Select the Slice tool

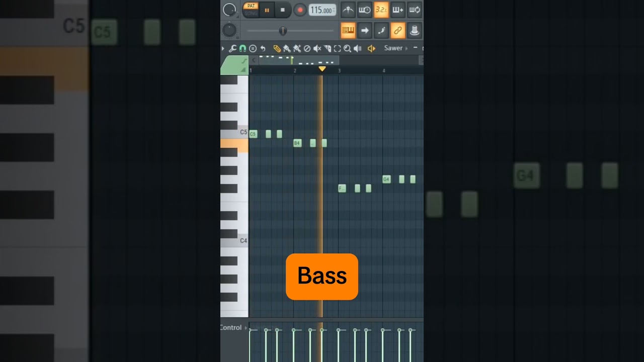point(328,49)
